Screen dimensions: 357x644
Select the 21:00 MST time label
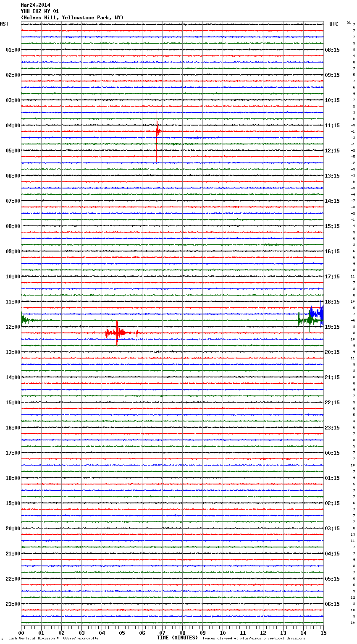[13, 554]
